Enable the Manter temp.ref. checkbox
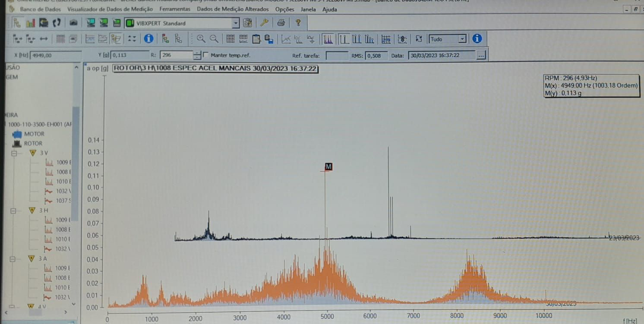The width and height of the screenshot is (644, 324). [205, 55]
